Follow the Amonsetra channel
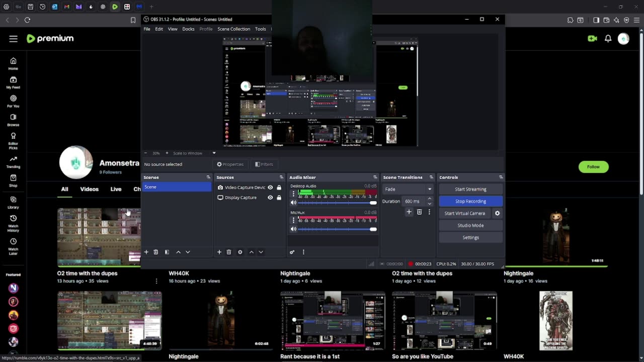The image size is (644, 362). (x=593, y=167)
